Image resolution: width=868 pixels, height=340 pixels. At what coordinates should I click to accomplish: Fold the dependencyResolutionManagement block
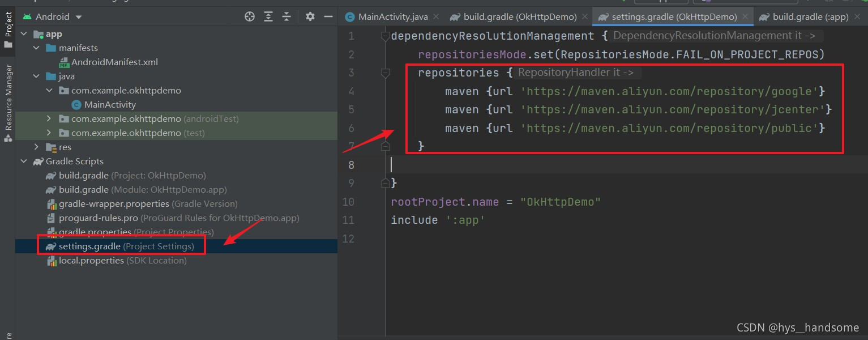[x=386, y=36]
